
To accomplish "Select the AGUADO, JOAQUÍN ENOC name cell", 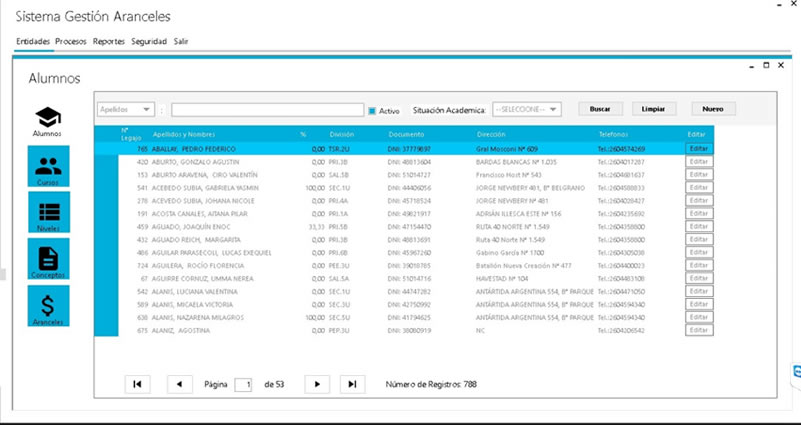I will coord(192,227).
